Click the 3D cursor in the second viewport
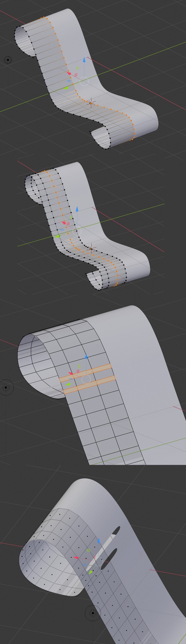 (91, 249)
